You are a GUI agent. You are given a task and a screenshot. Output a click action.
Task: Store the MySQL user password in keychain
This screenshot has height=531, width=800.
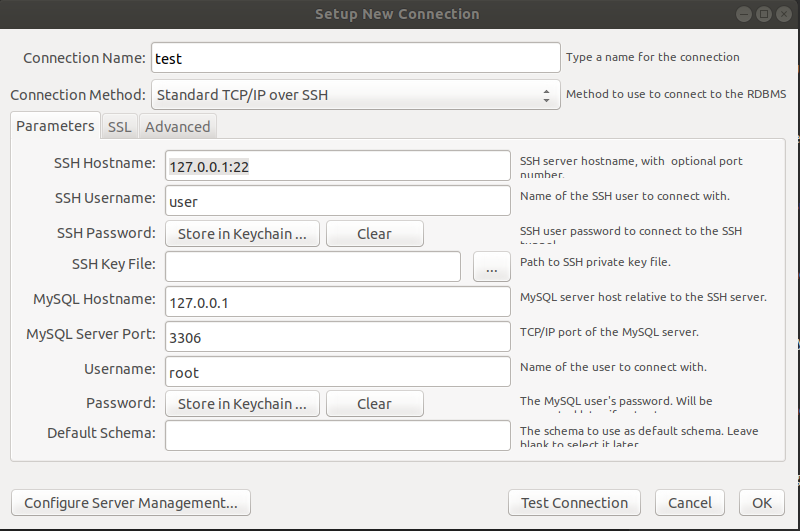point(242,404)
